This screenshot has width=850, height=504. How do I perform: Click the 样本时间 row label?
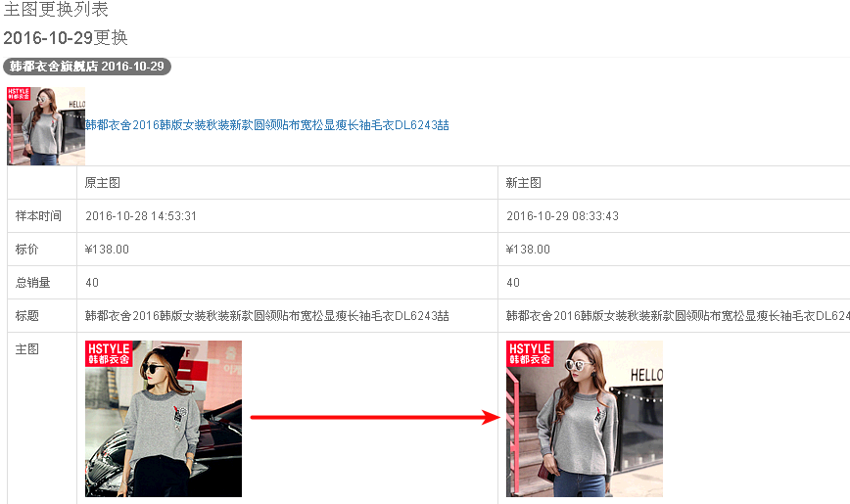38,215
